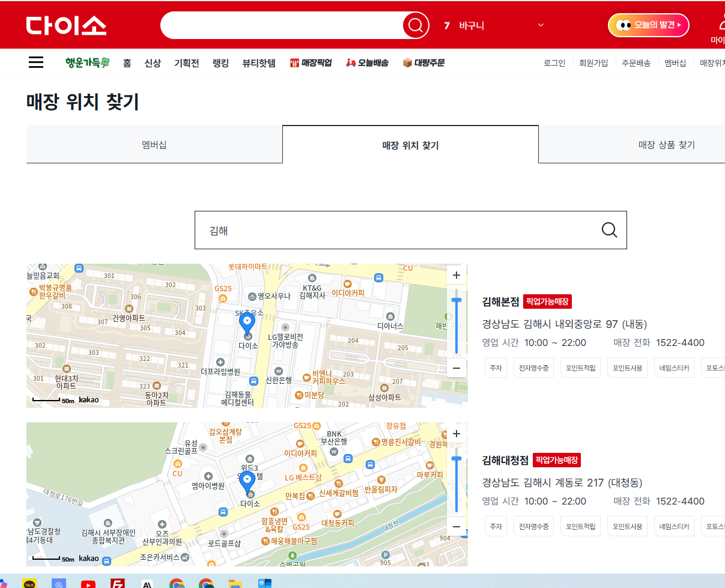Zoom in on the 김해대청점 map with plus

(x=456, y=434)
